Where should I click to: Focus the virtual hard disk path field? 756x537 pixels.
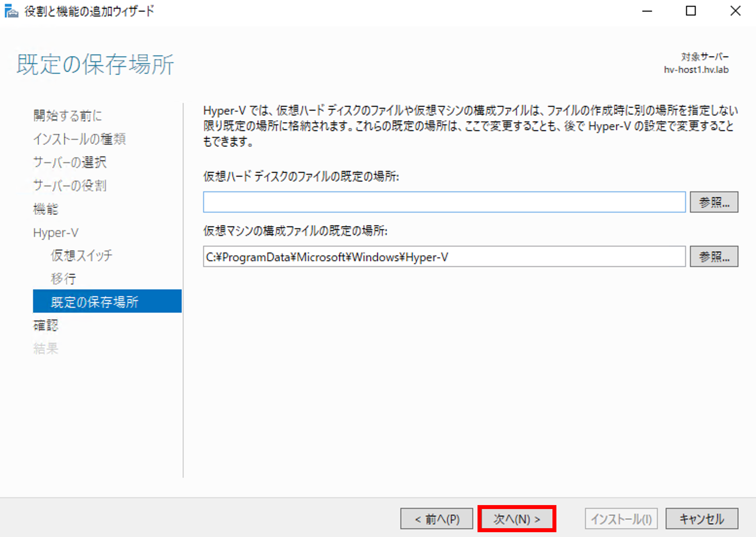444,202
